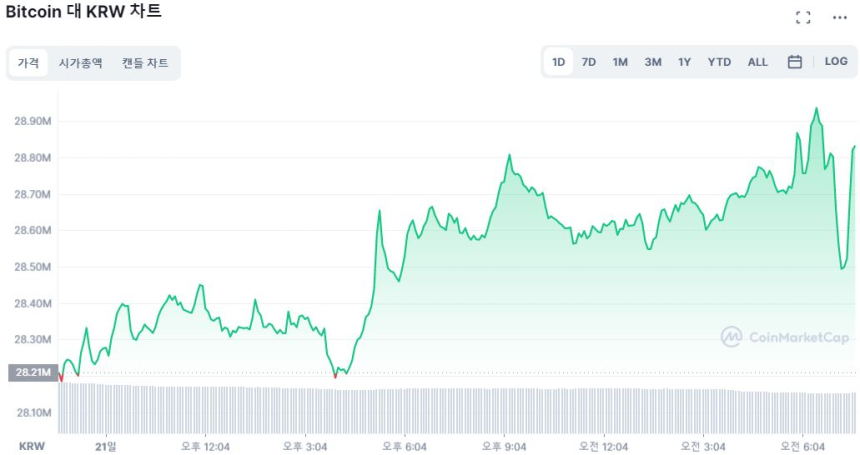The height and width of the screenshot is (455, 860).
Task: Show ALL time price history
Action: (x=758, y=62)
